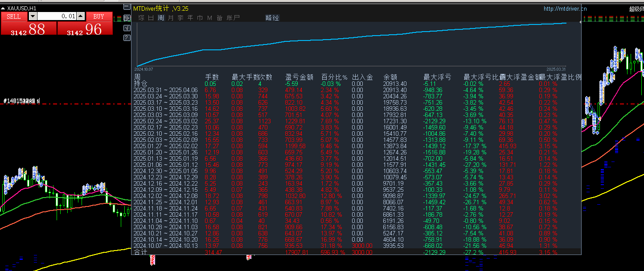
Task: Open the ? help icon button
Action: click(127, 38)
